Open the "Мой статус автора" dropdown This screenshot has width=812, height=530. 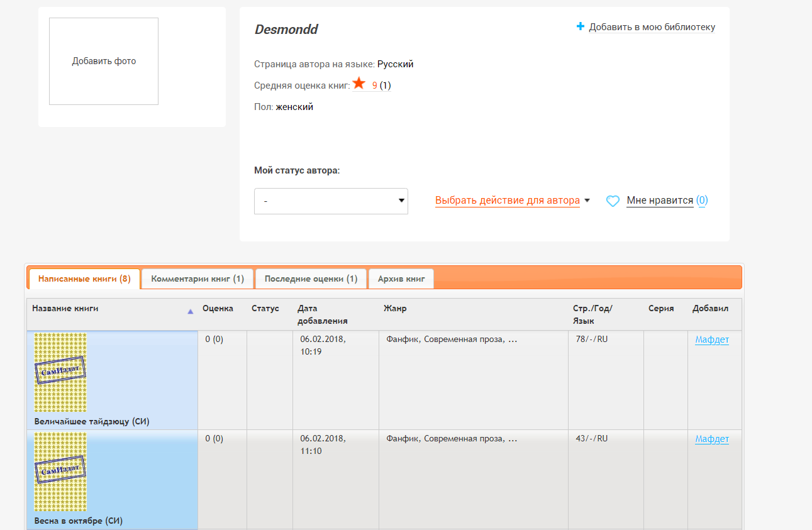pos(331,201)
